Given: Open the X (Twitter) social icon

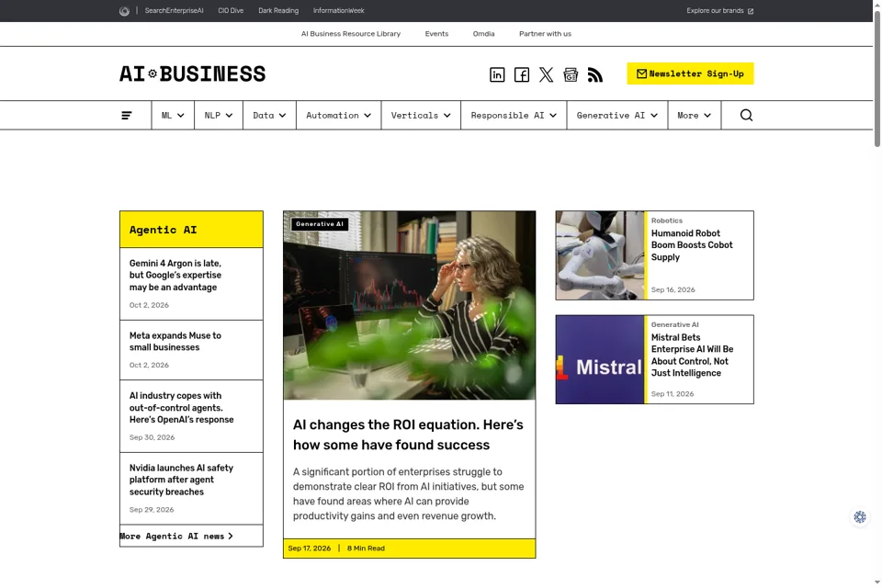Looking at the screenshot, I should tap(546, 74).
